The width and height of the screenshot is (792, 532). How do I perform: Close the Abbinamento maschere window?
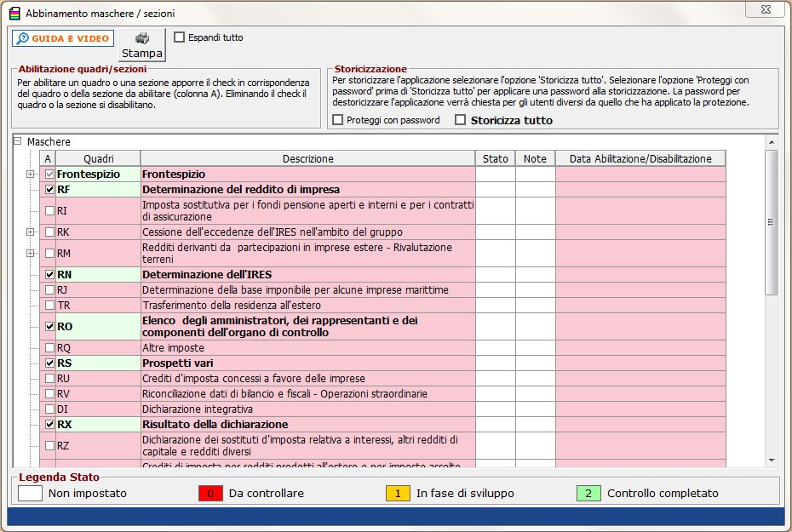(766, 9)
